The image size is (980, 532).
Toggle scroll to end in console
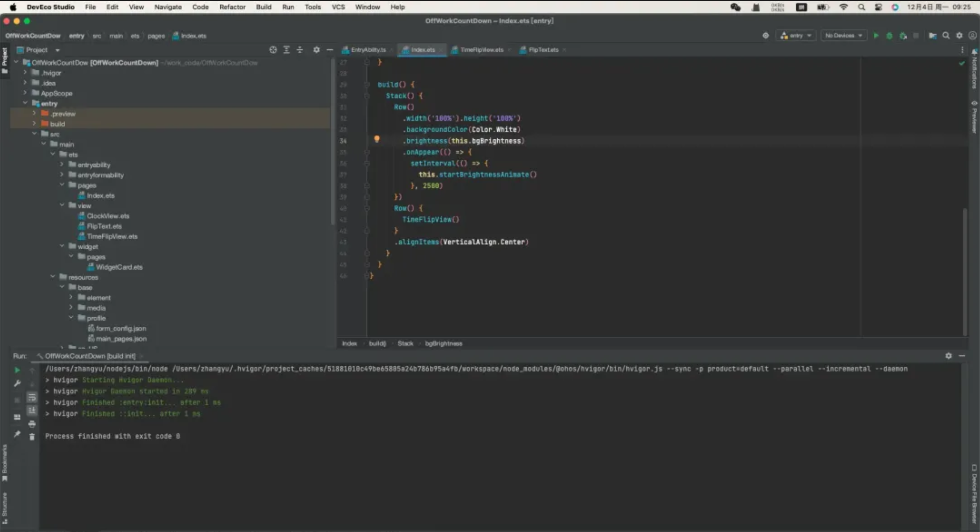tap(32, 410)
